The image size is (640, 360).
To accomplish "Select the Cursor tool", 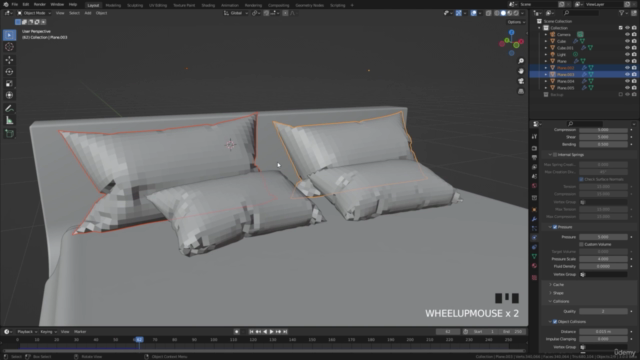I will (x=9, y=47).
